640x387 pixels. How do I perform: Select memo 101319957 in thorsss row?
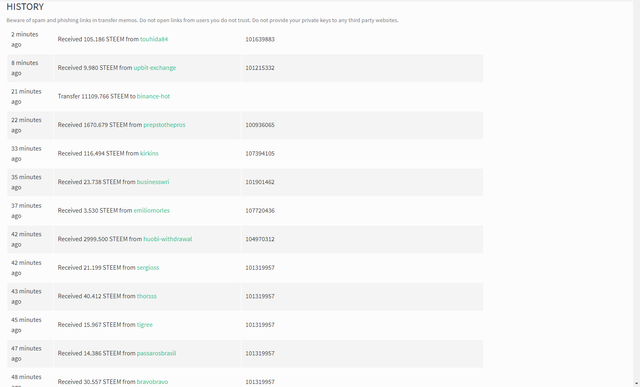(260, 296)
